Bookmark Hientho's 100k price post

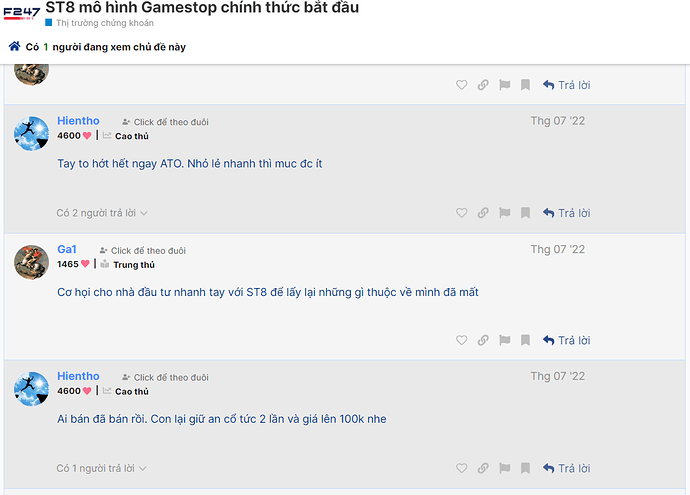click(525, 468)
